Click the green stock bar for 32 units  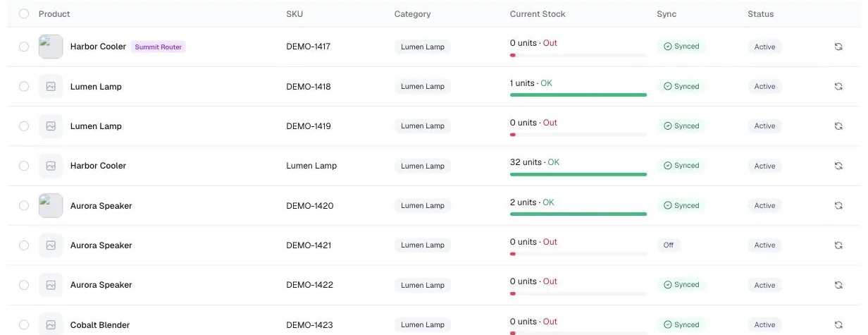pos(578,174)
